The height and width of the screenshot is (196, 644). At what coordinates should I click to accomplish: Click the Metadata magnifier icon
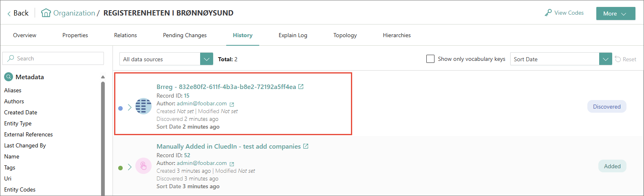point(9,77)
